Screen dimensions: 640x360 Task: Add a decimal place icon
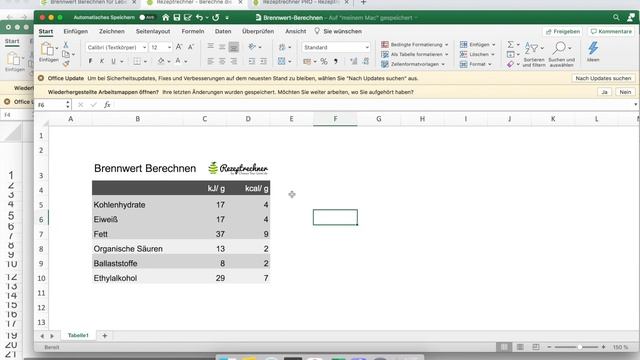click(353, 61)
